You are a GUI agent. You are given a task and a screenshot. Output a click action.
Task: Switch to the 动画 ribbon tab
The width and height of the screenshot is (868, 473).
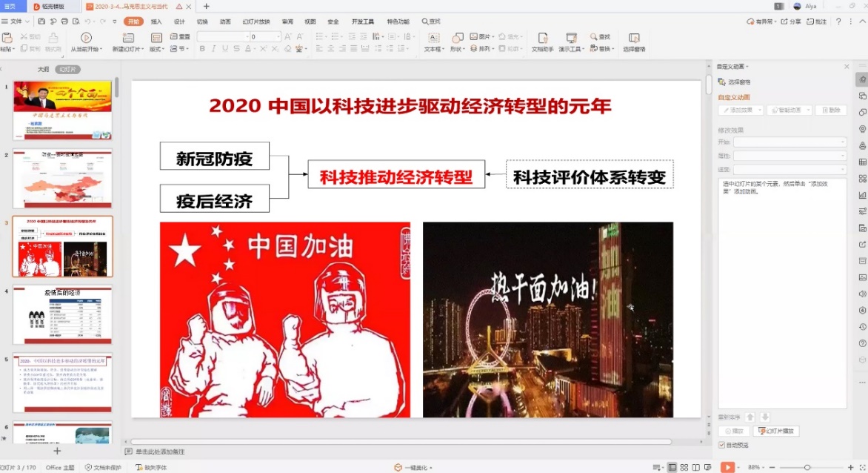click(225, 21)
